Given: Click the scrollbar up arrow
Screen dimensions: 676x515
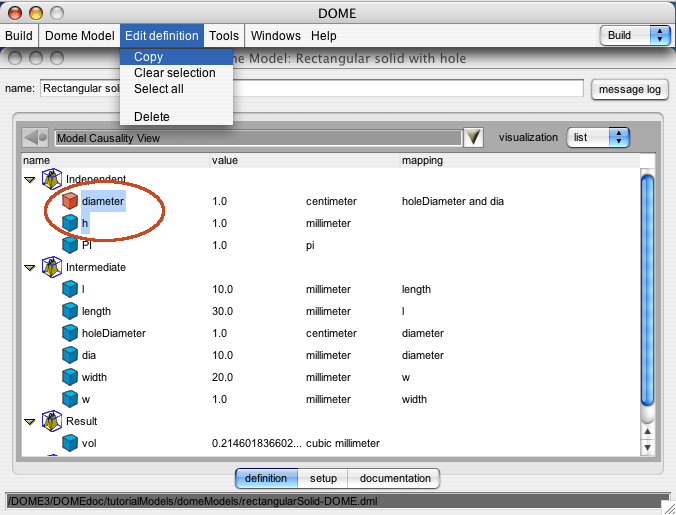Looking at the screenshot, I should (647, 431).
